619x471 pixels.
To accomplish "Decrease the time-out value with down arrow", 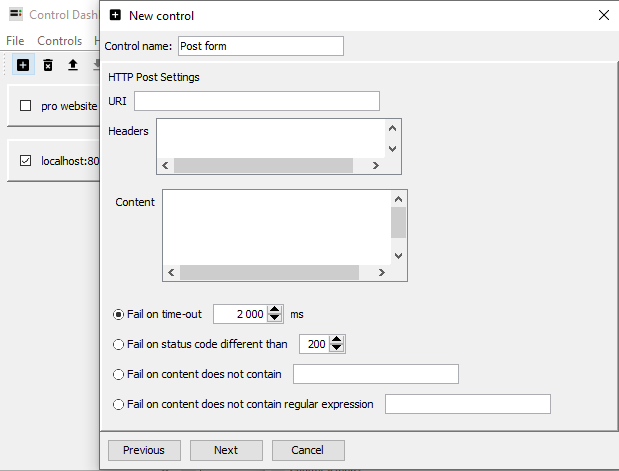I will 274,318.
